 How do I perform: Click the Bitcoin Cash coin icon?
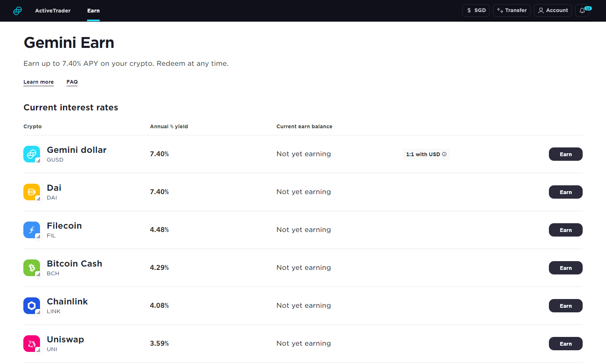click(32, 268)
